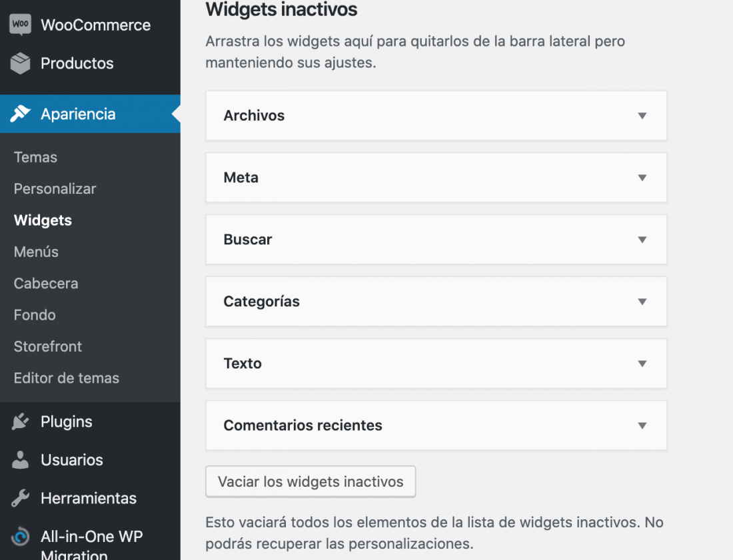Expand the Categorías widget arrow

pyautogui.click(x=642, y=302)
